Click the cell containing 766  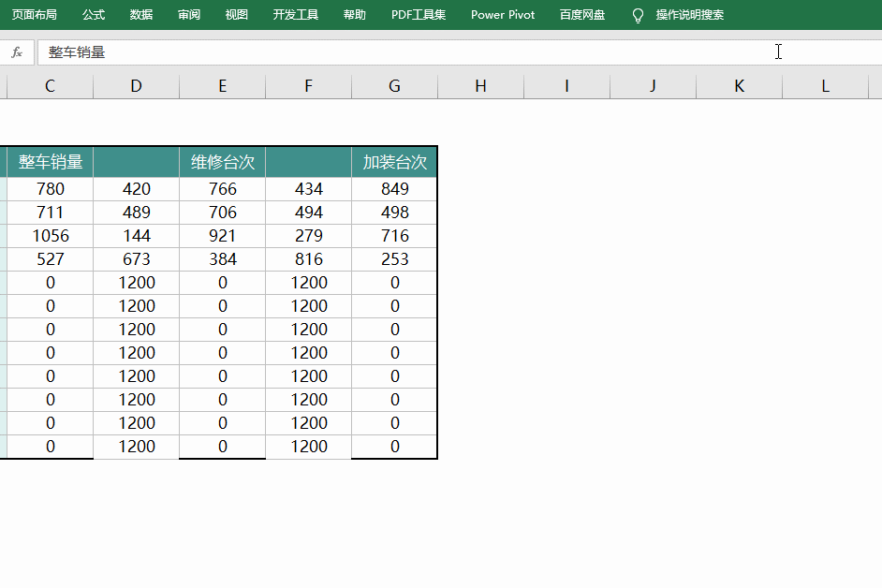[x=222, y=189]
